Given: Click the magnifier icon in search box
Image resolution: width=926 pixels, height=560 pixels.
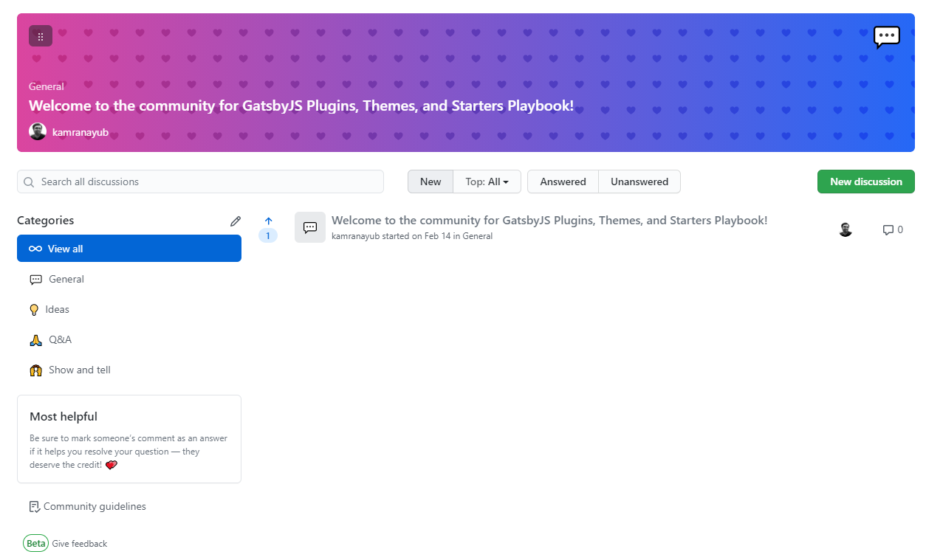Looking at the screenshot, I should [30, 182].
